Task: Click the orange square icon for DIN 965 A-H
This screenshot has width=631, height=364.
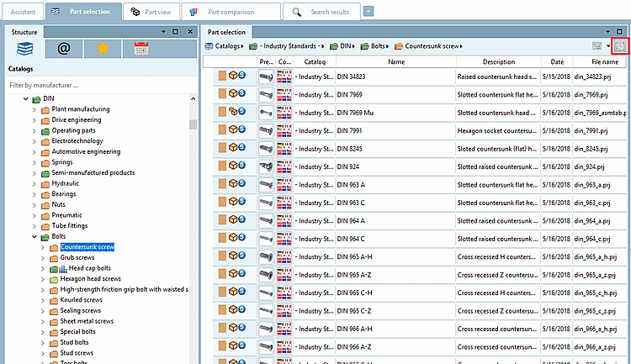Action: pyautogui.click(x=222, y=256)
